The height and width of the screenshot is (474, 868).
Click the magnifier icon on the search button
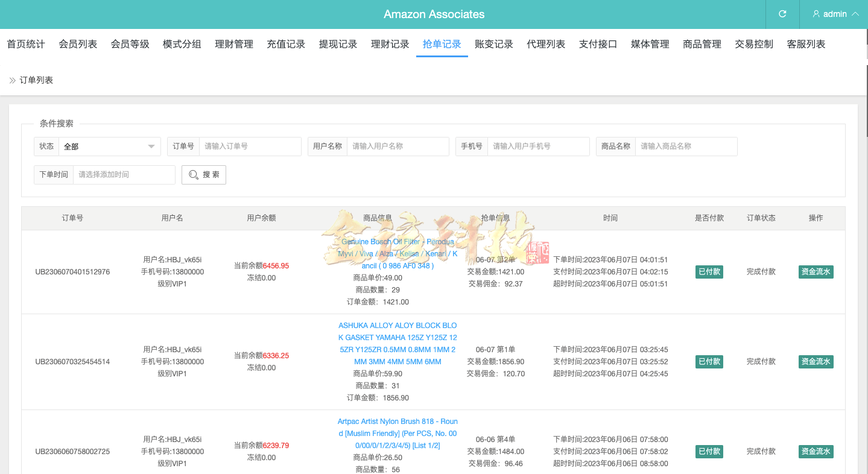[x=193, y=175]
